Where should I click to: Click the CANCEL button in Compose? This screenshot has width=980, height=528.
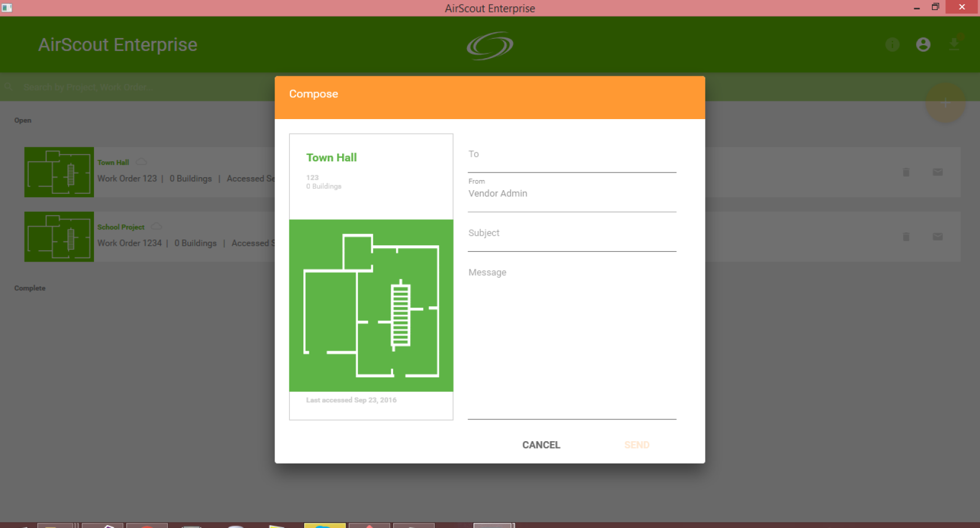pyautogui.click(x=541, y=445)
